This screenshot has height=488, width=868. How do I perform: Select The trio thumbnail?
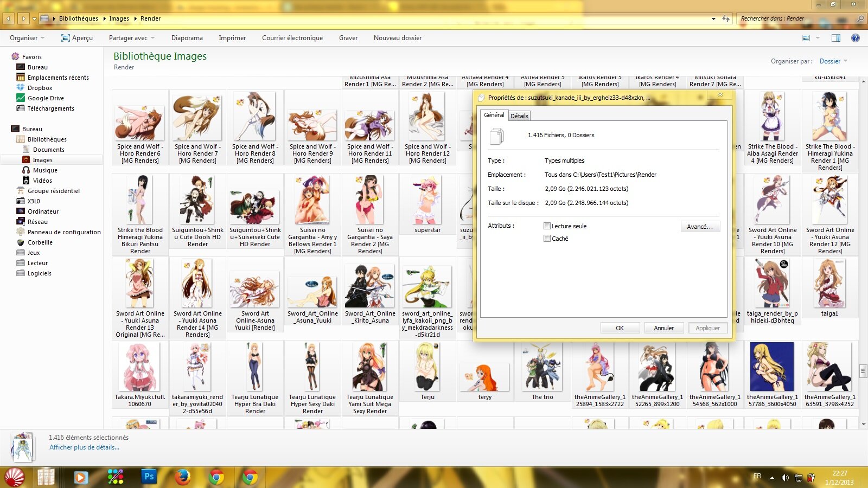(x=542, y=372)
